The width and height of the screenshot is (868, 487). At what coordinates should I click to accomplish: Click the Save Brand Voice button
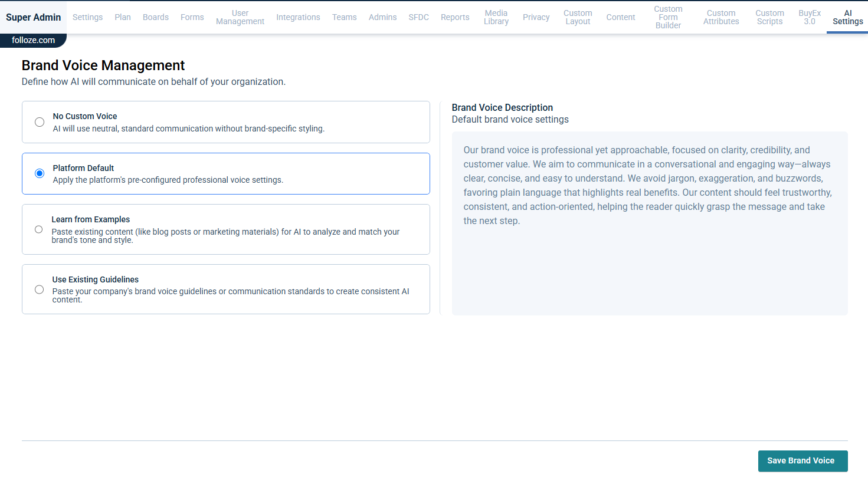coord(803,461)
